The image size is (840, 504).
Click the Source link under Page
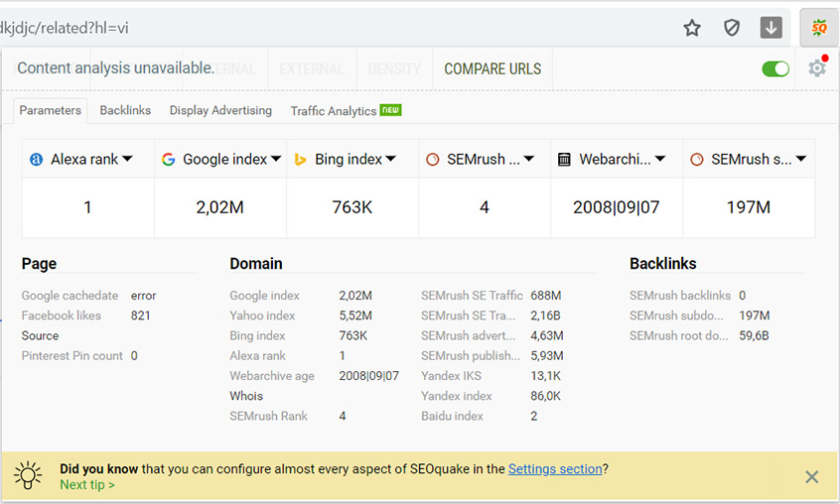click(x=40, y=335)
